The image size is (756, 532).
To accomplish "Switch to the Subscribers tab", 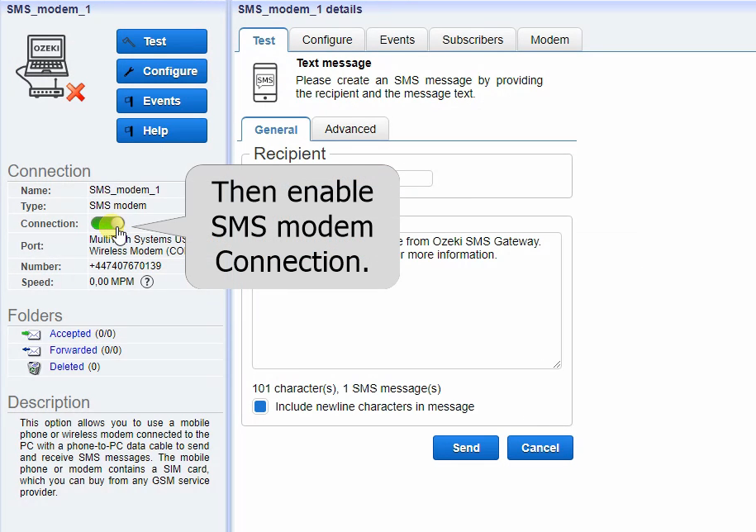I will point(472,39).
